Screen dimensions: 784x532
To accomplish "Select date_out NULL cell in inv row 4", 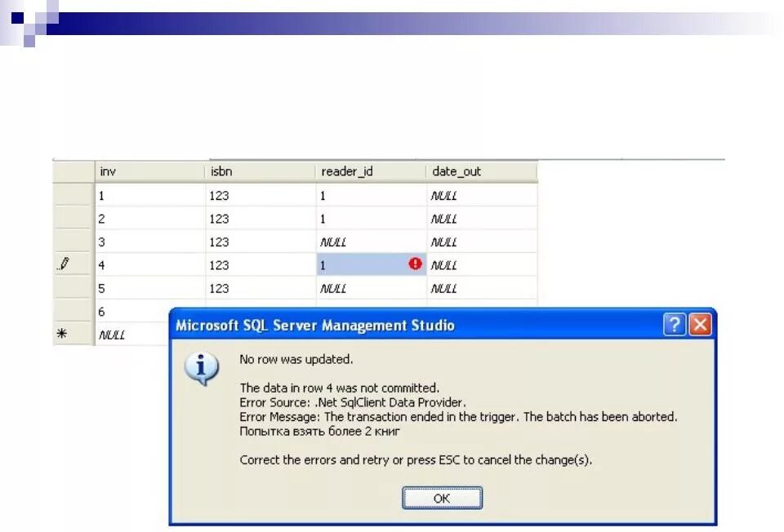I will [x=482, y=264].
